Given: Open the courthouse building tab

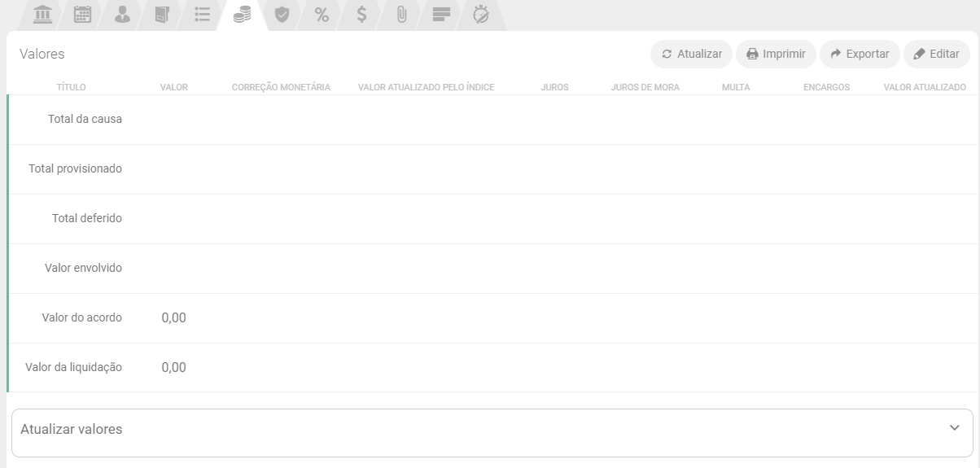Looking at the screenshot, I should coord(43,14).
